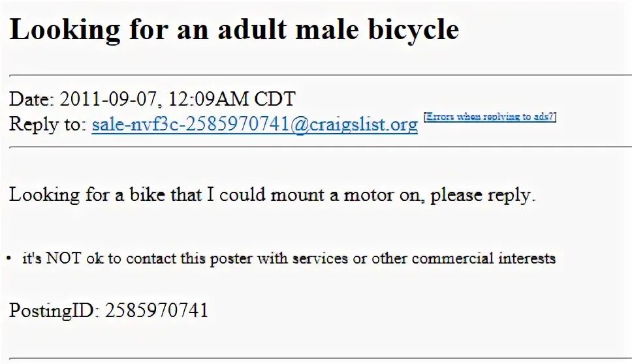Screen dimensions: 632x364
Task: Click the posting date 2011-09-07
Action: [x=110, y=100]
